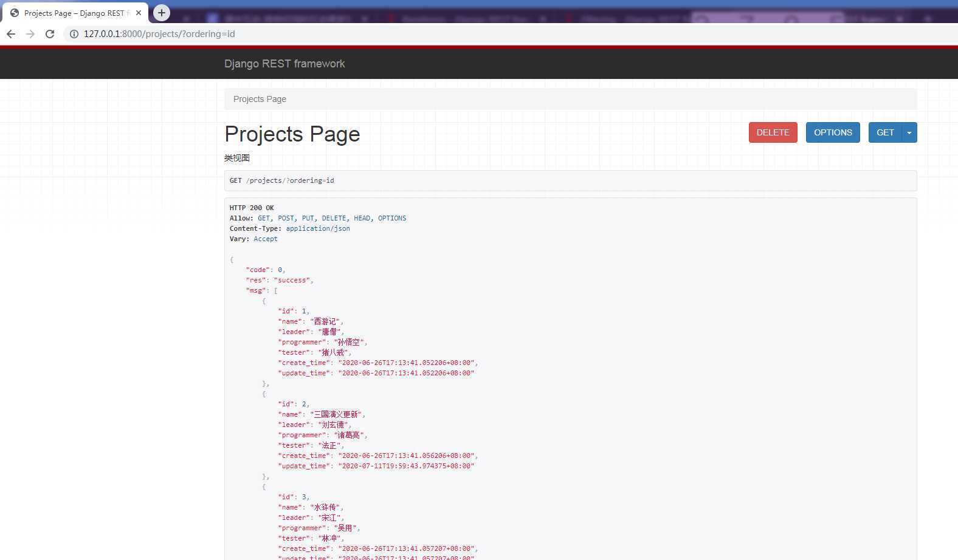The image size is (958, 560).
Task: Click the leader value 宋江
Action: click(331, 517)
